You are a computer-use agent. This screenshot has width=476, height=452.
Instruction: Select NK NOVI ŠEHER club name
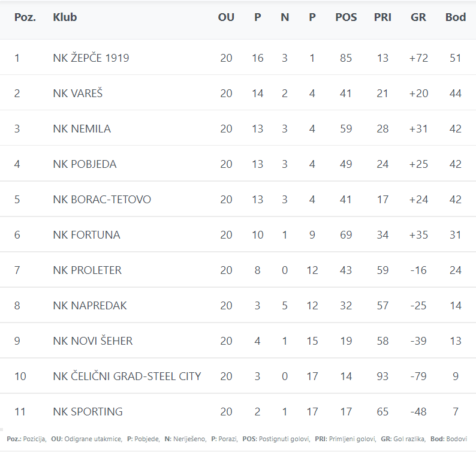coord(93,341)
